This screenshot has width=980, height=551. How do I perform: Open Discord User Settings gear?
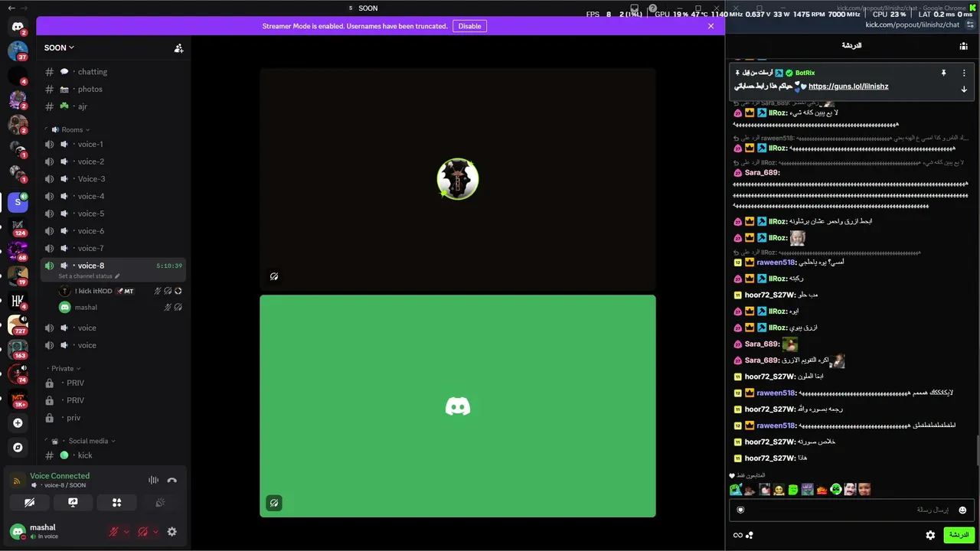172,532
